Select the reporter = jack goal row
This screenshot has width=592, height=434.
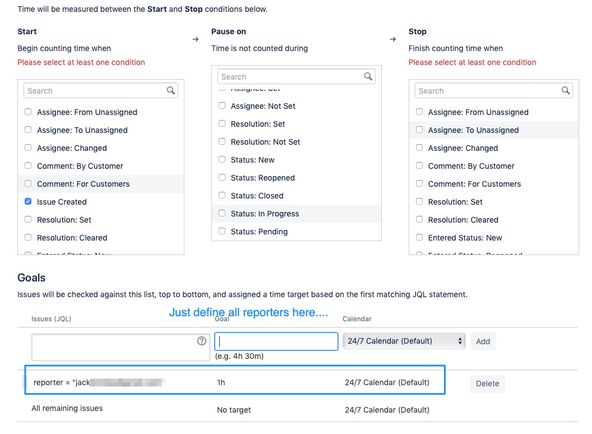tap(235, 380)
